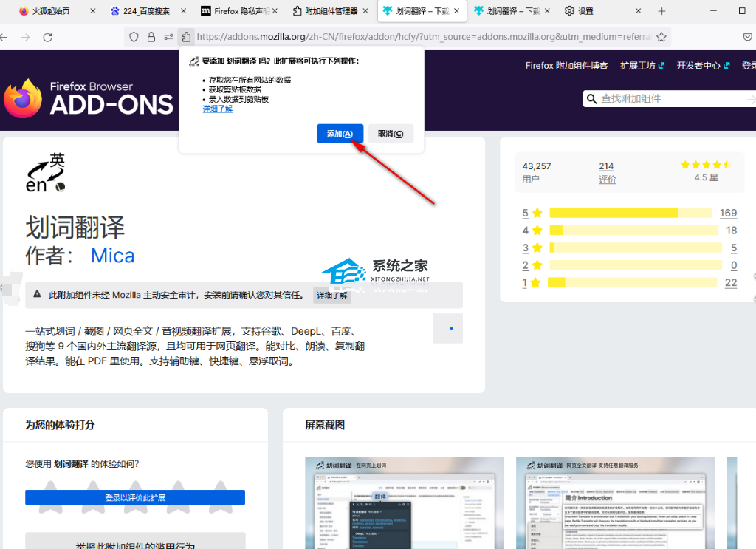Close the 设置 tab
Viewport: 756px width, 549px height.
(x=639, y=10)
